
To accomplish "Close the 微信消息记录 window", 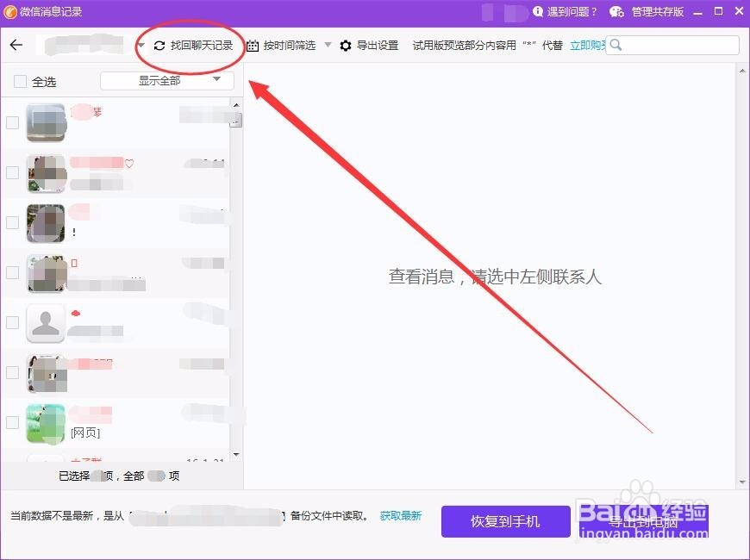I will tap(739, 11).
